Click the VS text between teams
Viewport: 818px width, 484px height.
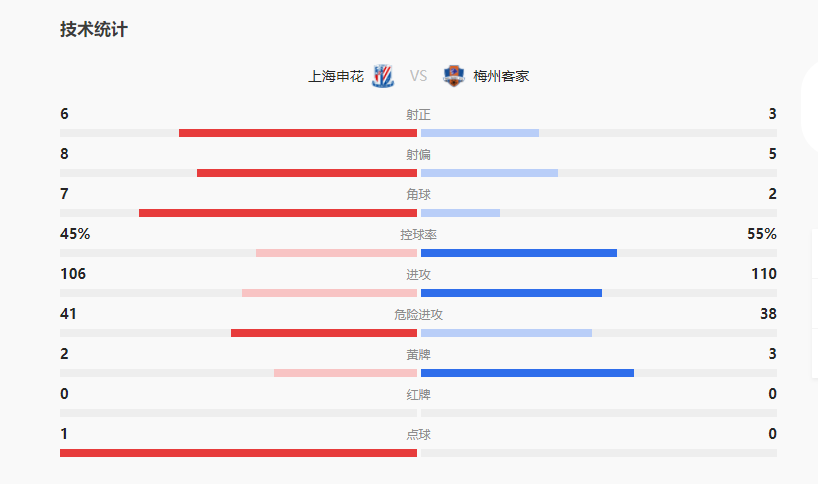click(418, 76)
